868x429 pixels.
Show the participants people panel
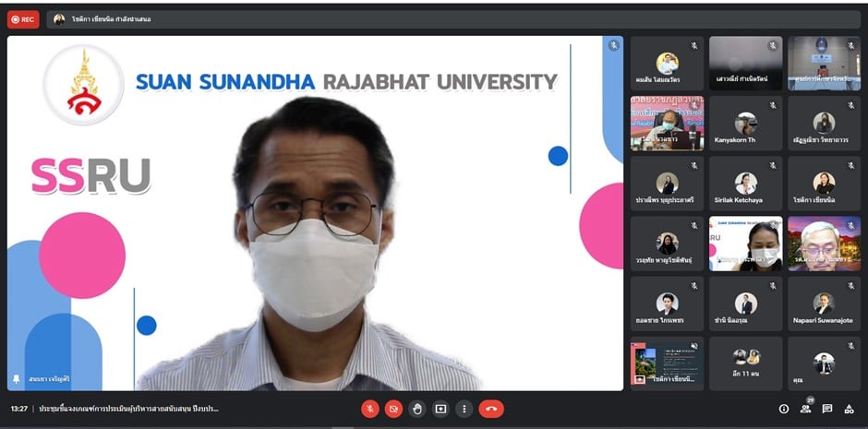click(x=805, y=409)
